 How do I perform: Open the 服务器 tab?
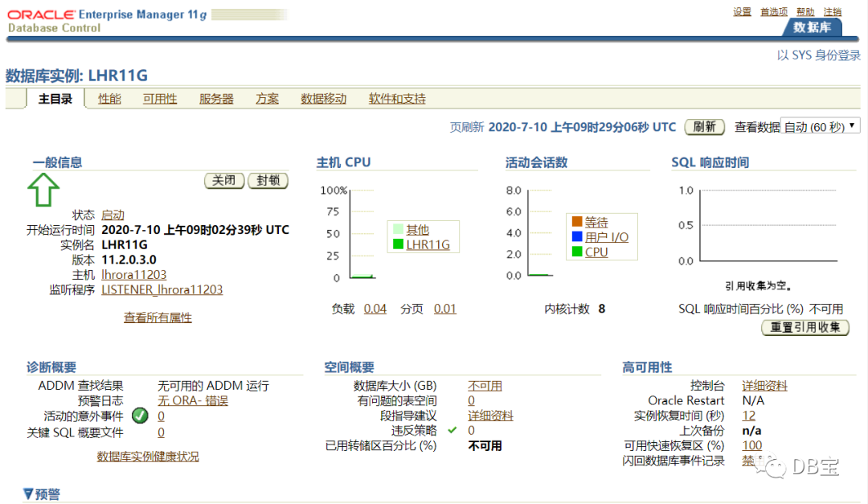click(x=216, y=99)
